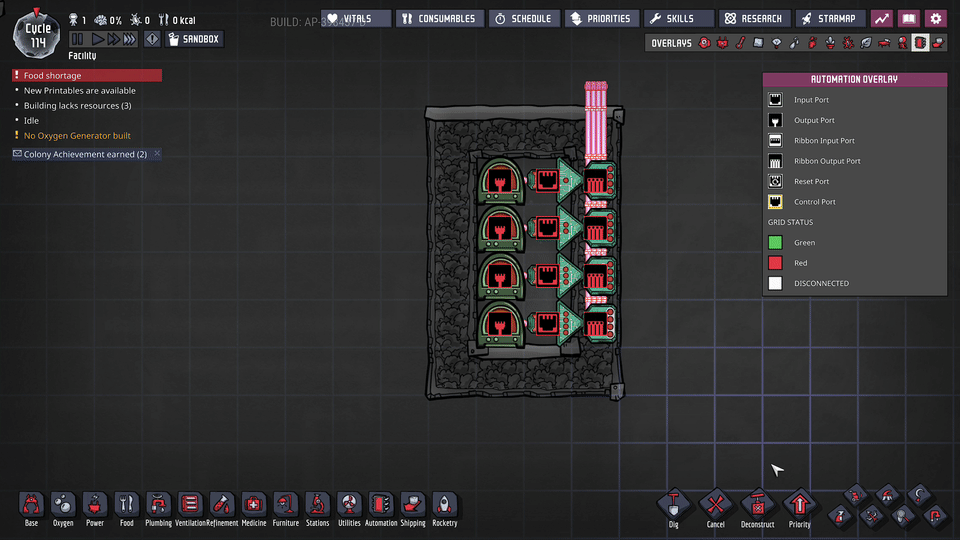960x540 pixels.
Task: Show the Light overlay
Action: [776, 43]
